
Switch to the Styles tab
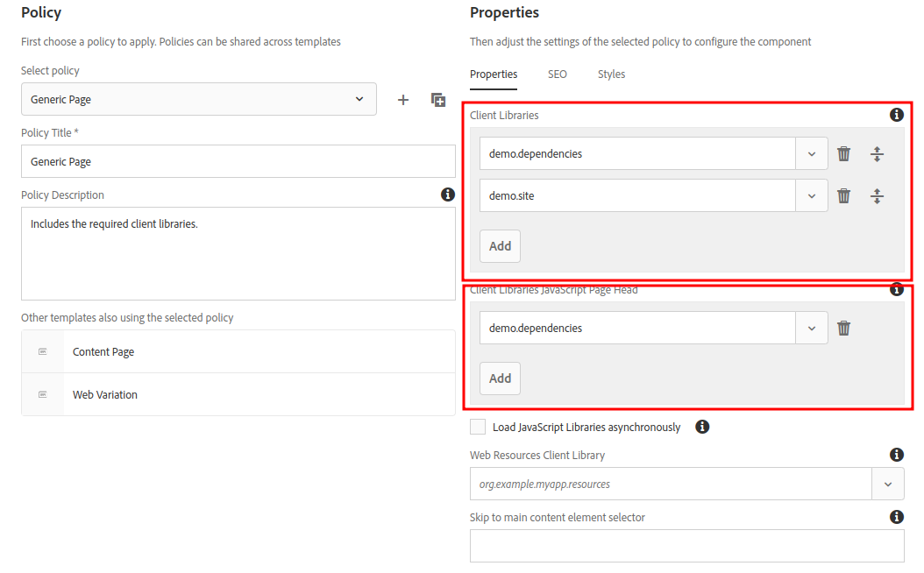click(x=611, y=74)
